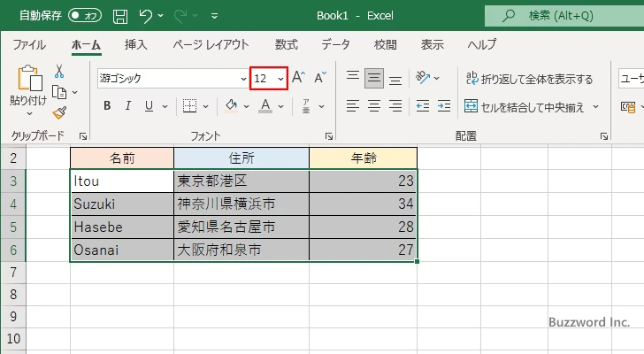Switch to the ホーム tab
This screenshot has width=644, height=354.
(x=87, y=44)
